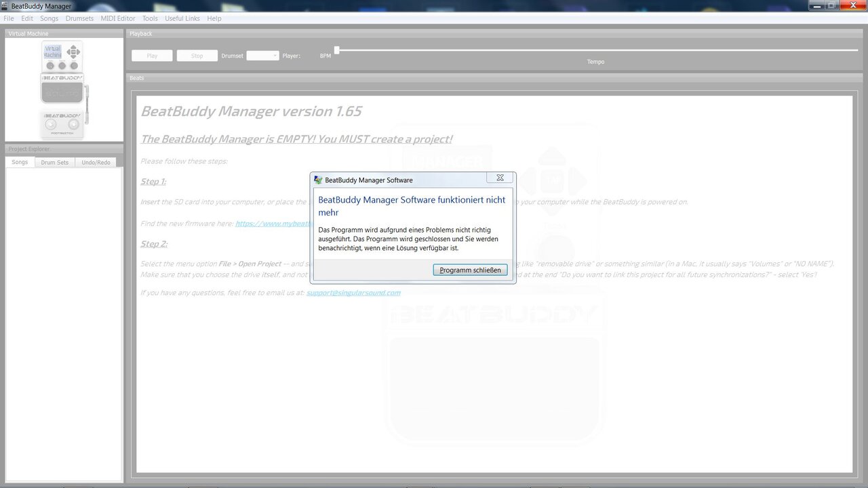Click the "BPM" label
868x488 pixels.
click(x=325, y=56)
